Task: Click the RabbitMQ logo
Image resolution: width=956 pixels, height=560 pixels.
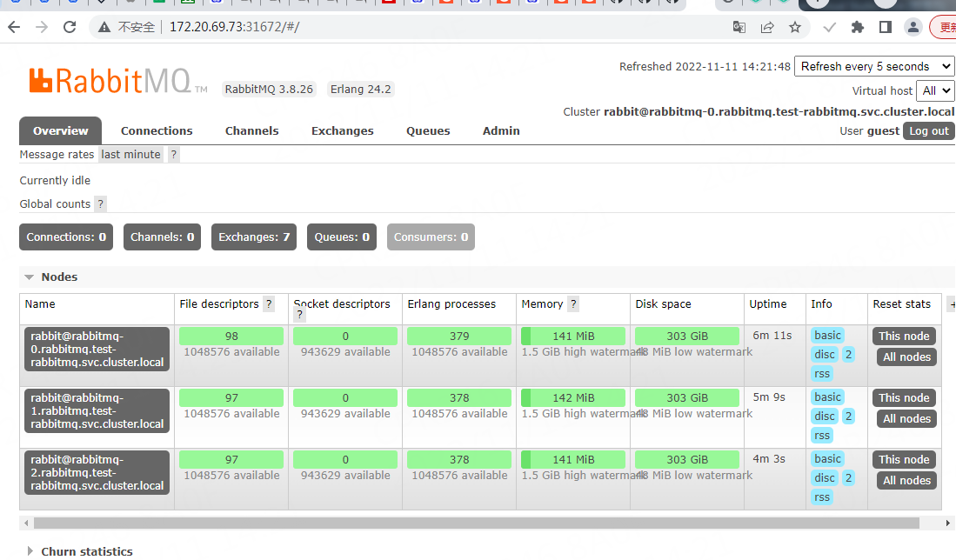Action: 118,81
